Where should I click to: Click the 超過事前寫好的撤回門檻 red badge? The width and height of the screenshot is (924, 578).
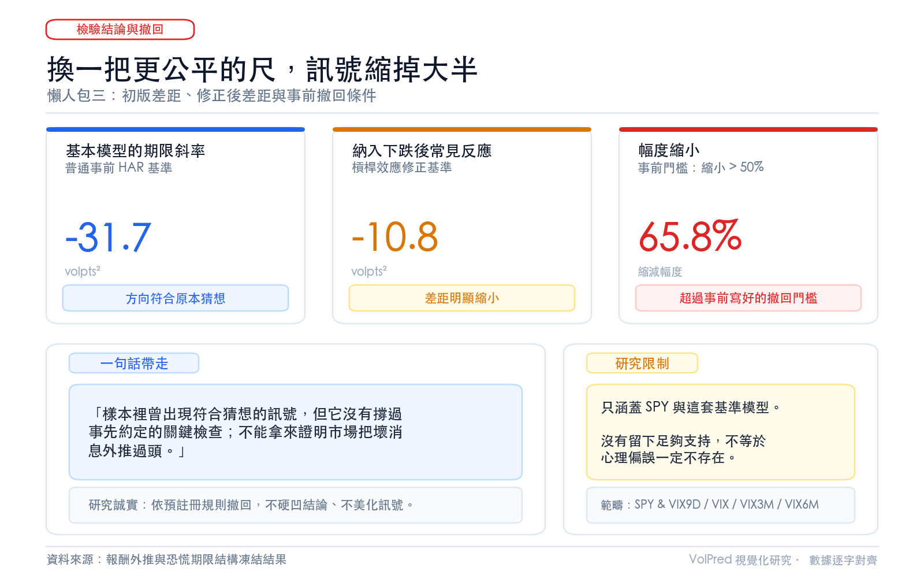point(748,298)
